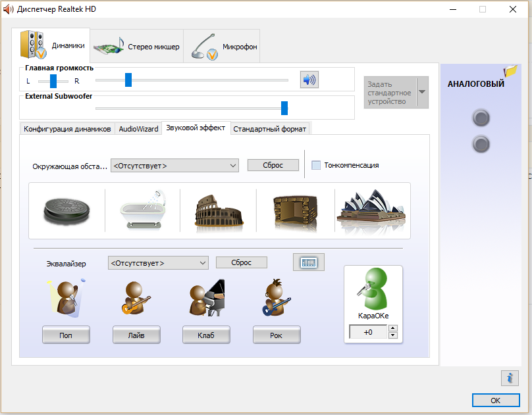Viewport: 532px width, 415px height.
Task: Apply the Рок equalizer preset button
Action: point(277,335)
